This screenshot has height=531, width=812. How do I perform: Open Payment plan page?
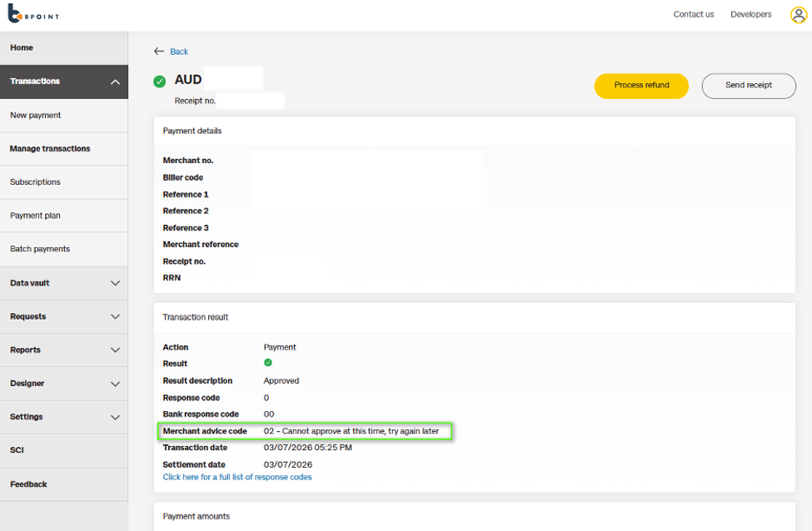click(x=64, y=216)
